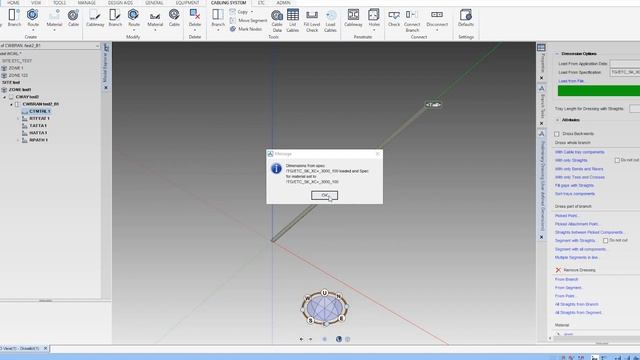Viewport: 640px width, 360px height.
Task: Switch to the DESIGN AIDS ribbon tab
Action: click(120, 3)
